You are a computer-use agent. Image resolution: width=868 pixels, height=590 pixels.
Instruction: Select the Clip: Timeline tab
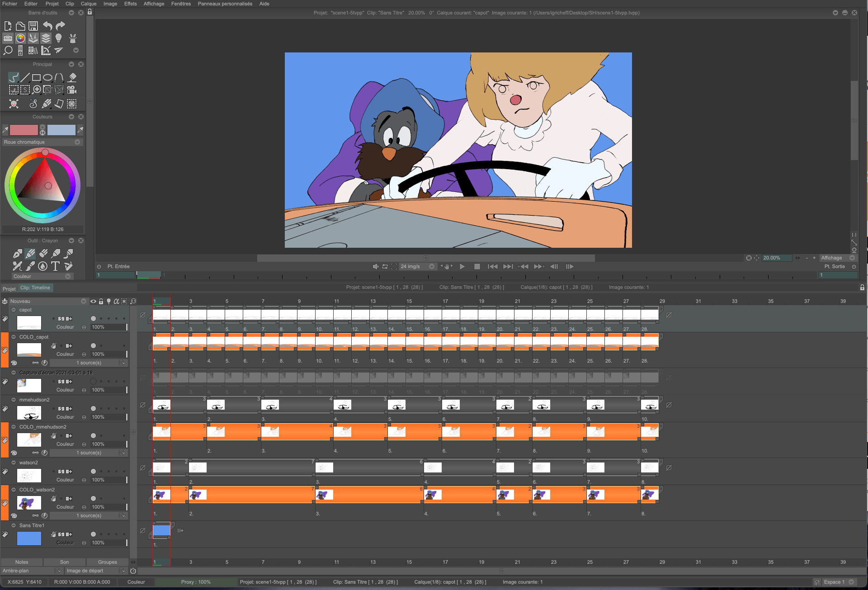pos(35,288)
